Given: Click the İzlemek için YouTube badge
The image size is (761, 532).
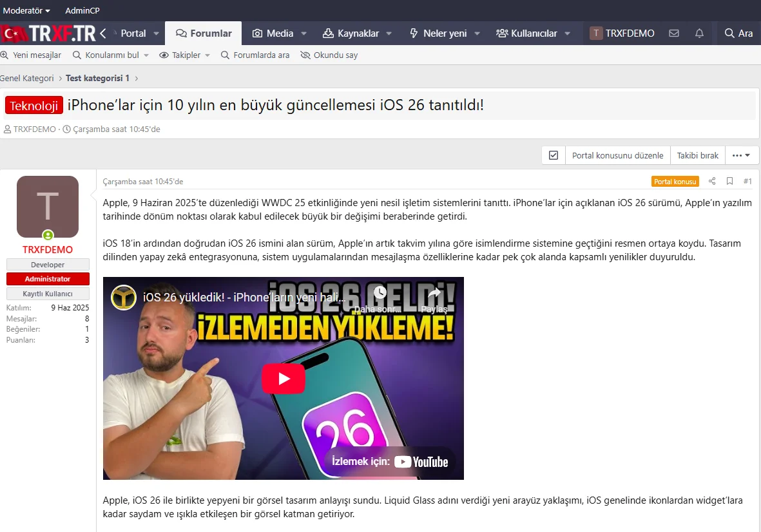Looking at the screenshot, I should [390, 461].
